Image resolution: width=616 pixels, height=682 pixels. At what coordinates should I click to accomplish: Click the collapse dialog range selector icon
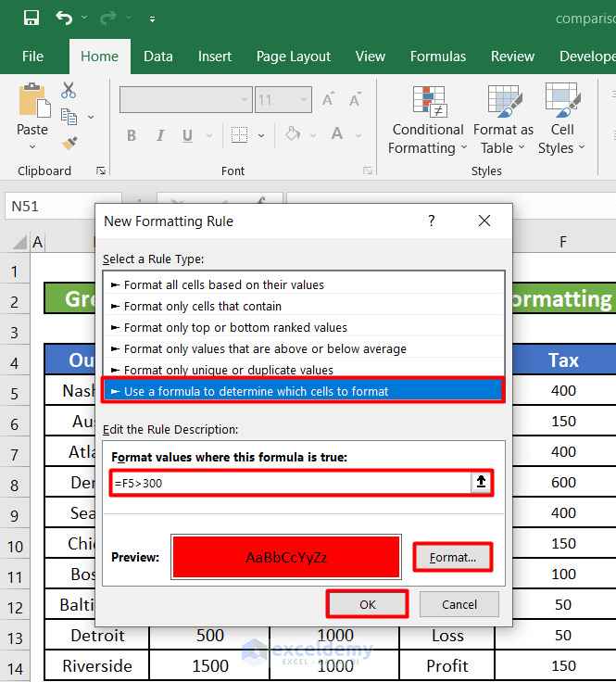[x=481, y=482]
